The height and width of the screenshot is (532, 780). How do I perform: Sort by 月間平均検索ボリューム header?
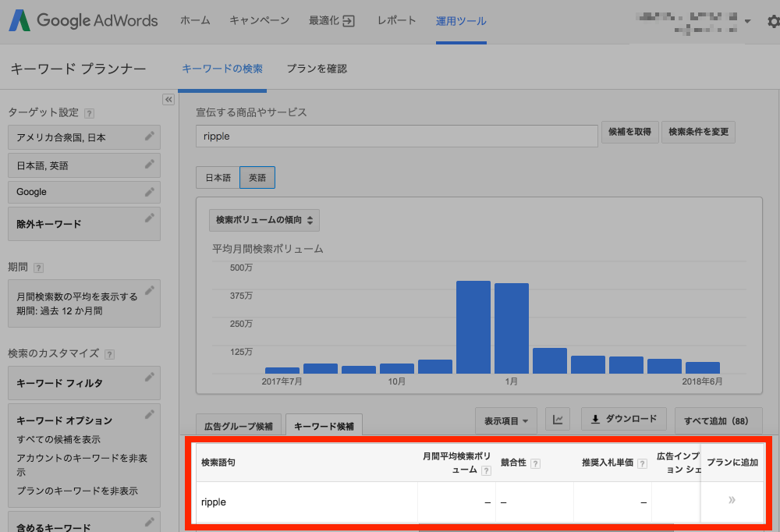[x=456, y=463]
